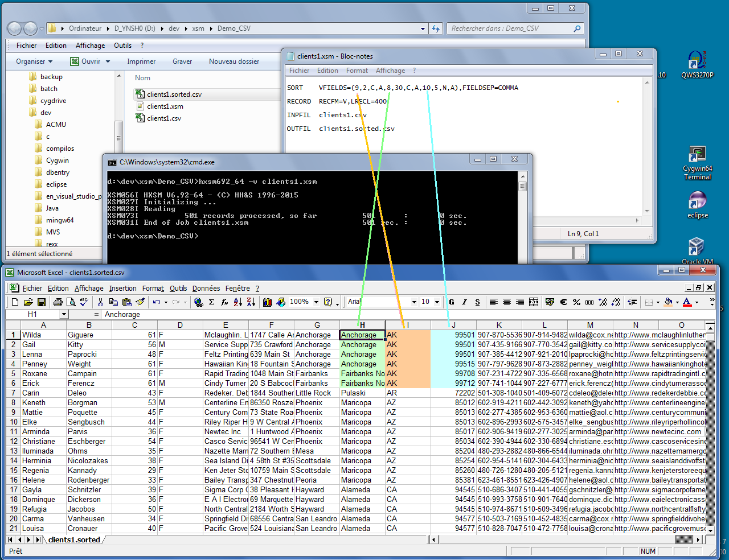The height and width of the screenshot is (560, 729).
Task: Open the Données menu in Excel
Action: pyautogui.click(x=206, y=289)
